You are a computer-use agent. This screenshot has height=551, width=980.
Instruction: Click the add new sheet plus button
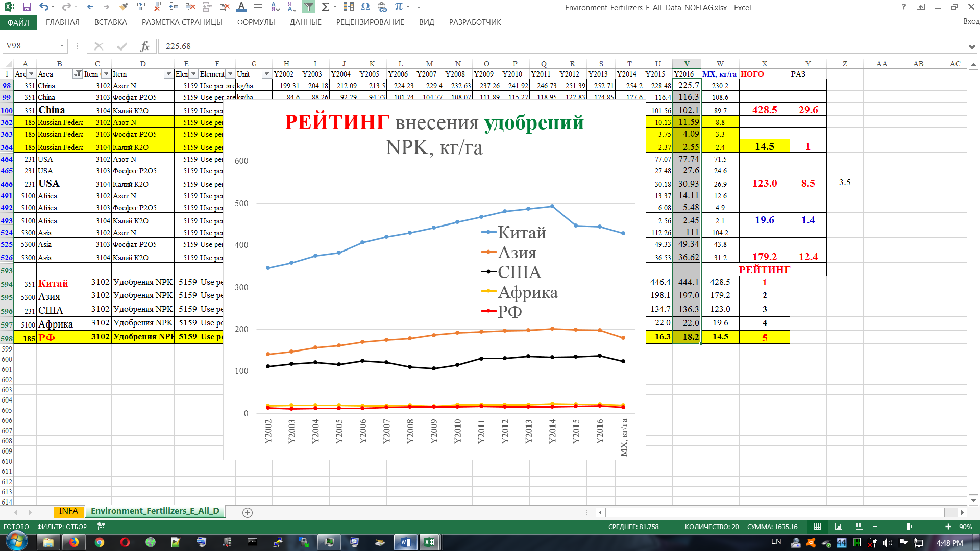click(x=248, y=513)
